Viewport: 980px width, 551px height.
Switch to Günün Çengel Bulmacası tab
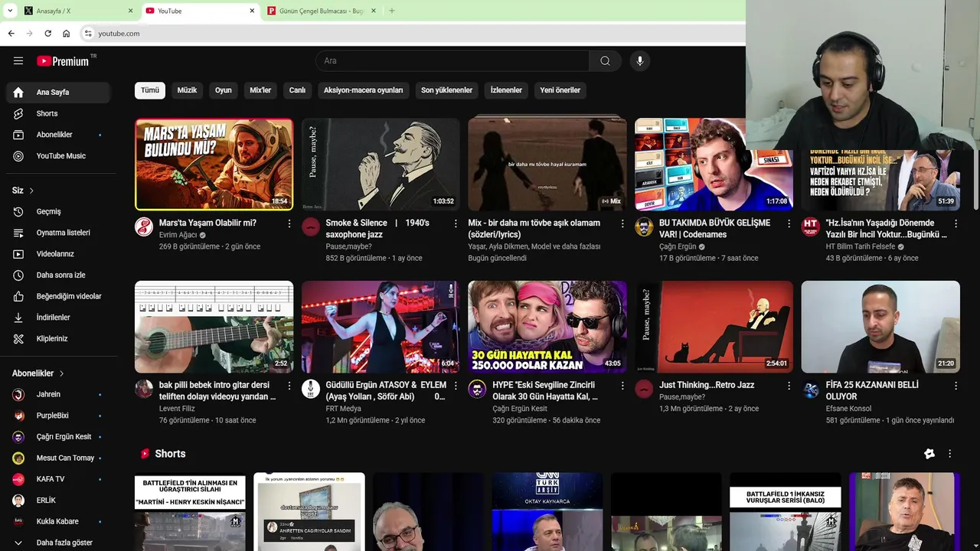point(322,11)
